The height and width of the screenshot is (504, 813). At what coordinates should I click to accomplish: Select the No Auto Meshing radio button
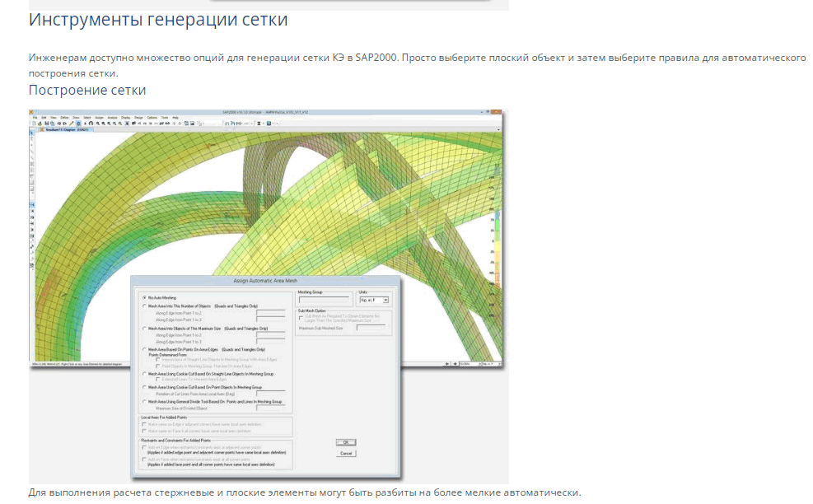145,297
